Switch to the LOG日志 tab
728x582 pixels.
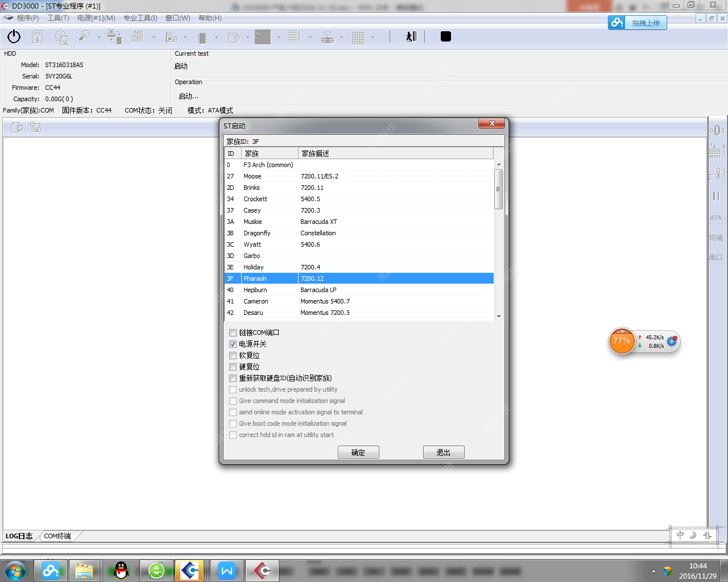coord(19,536)
